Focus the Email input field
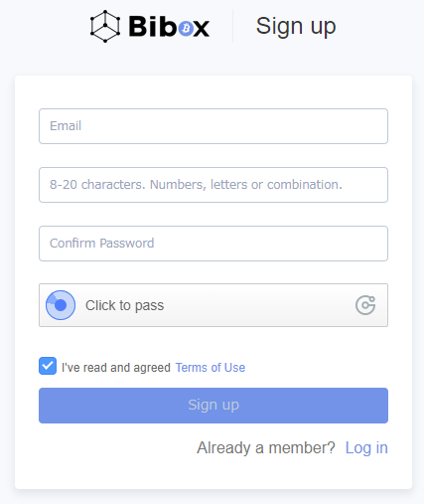Viewport: 424px width, 504px height. [213, 126]
